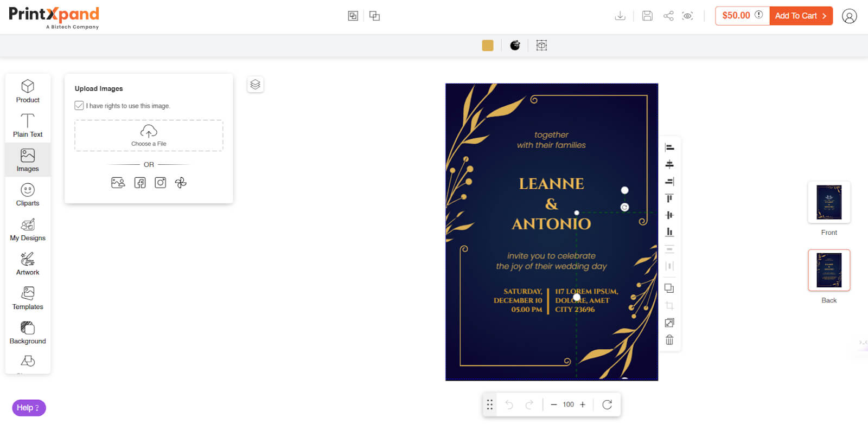Toggle preview with the eye icon
868x424 pixels.
(x=687, y=16)
